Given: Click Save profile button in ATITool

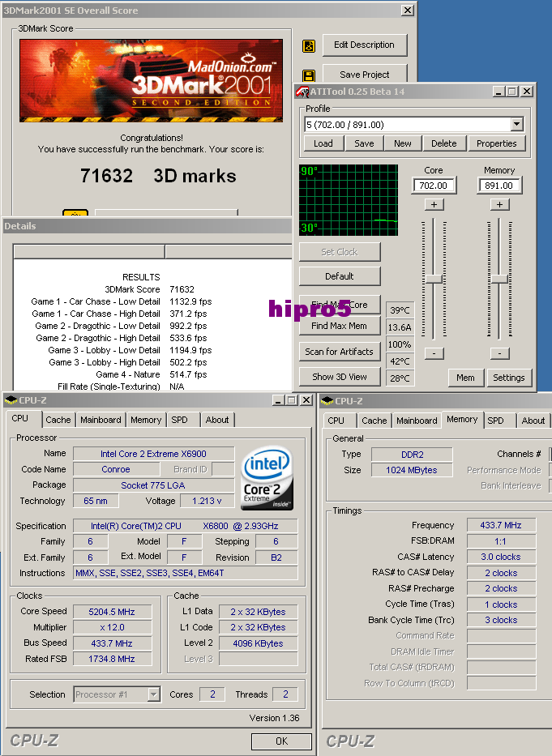Looking at the screenshot, I should tap(364, 143).
